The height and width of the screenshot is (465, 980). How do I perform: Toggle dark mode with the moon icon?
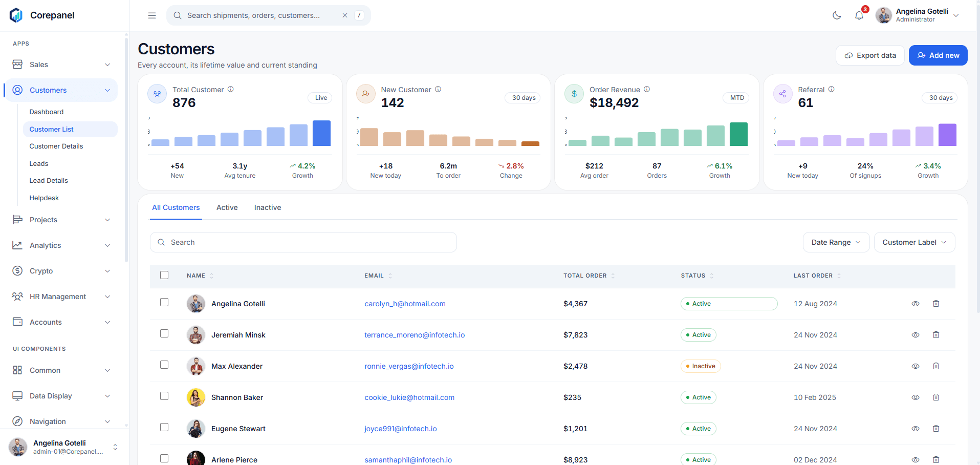point(837,15)
